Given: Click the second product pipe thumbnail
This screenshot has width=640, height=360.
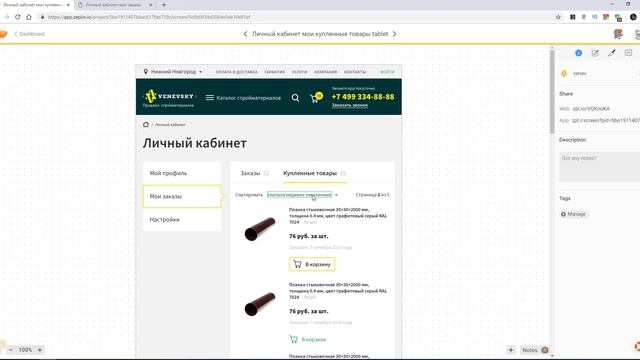Looking at the screenshot, I should (x=260, y=304).
